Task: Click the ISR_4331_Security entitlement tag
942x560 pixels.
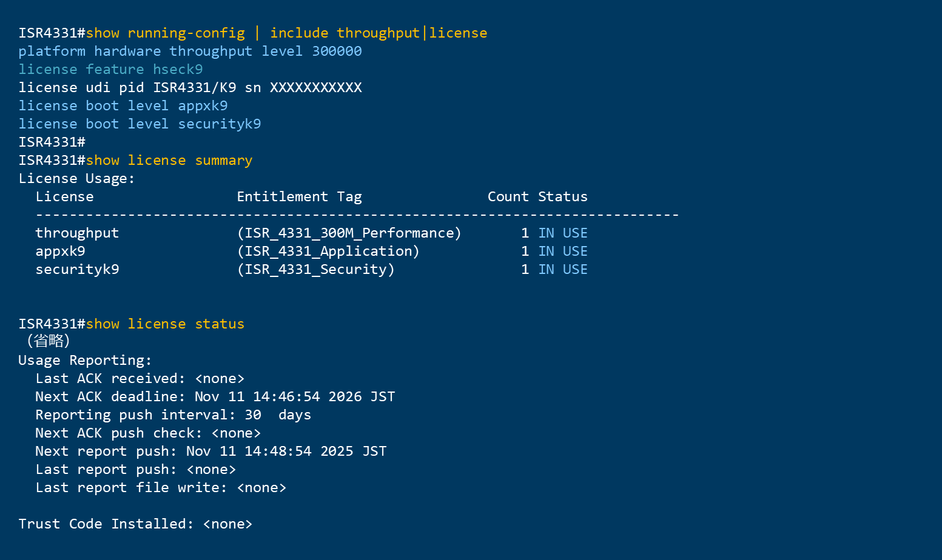Action: coord(315,270)
